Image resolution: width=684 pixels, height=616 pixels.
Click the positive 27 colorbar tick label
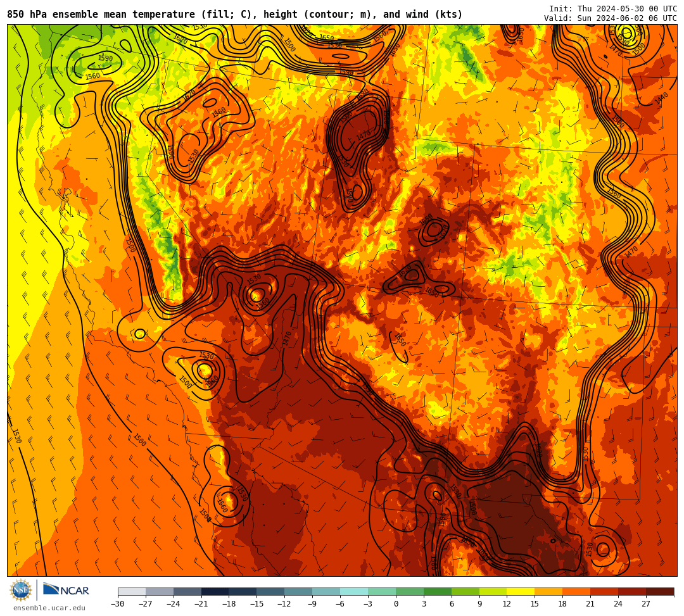[646, 604]
